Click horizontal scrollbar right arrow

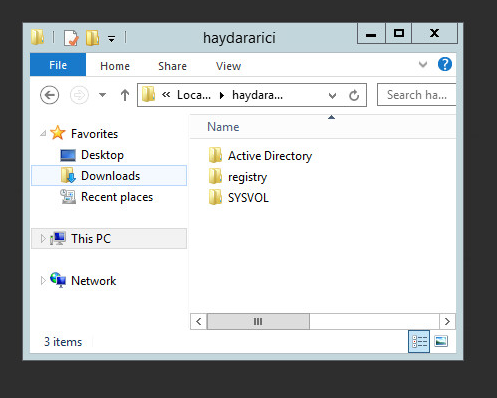tap(447, 321)
